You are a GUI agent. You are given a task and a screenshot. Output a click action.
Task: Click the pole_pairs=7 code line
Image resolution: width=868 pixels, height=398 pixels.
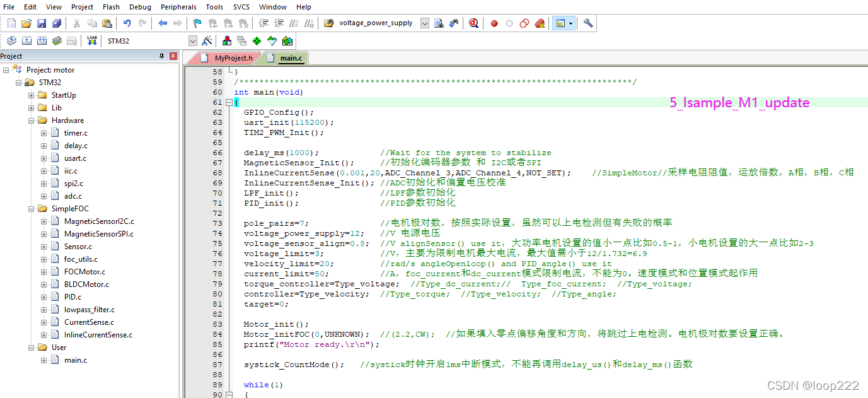(x=276, y=223)
